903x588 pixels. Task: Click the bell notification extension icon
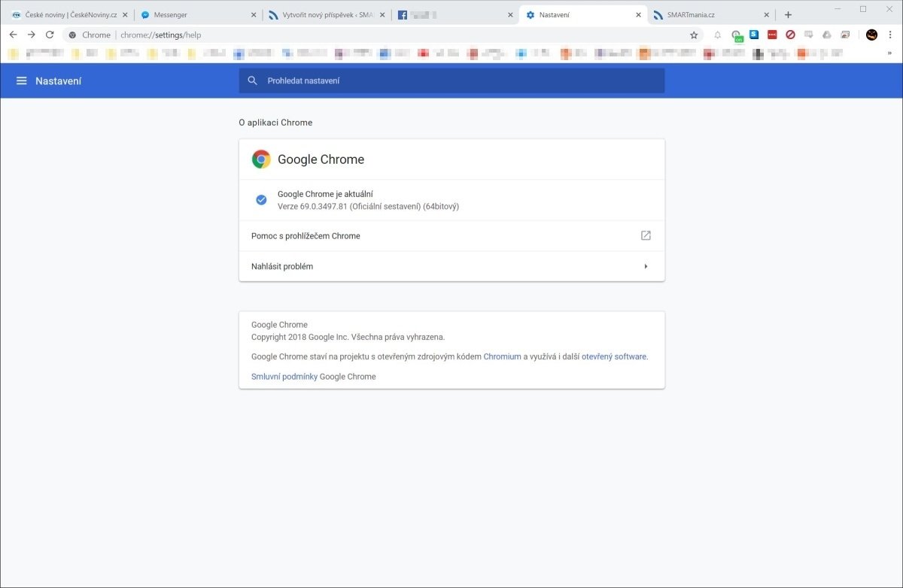[x=717, y=35]
